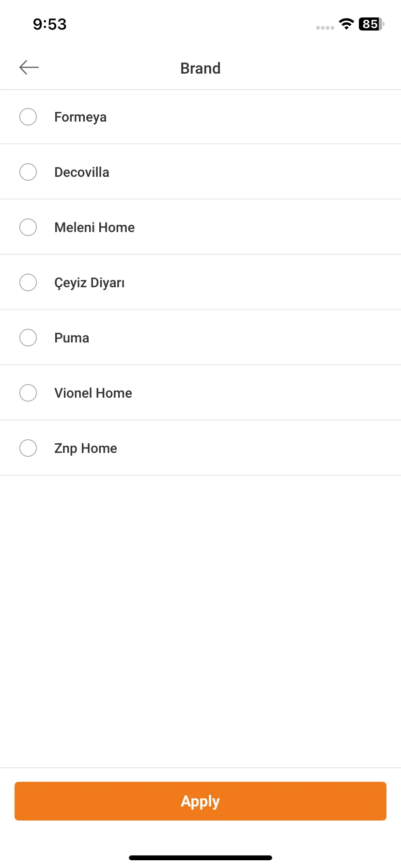Tap the cellular signal dots icon
The width and height of the screenshot is (401, 868).
tap(325, 28)
